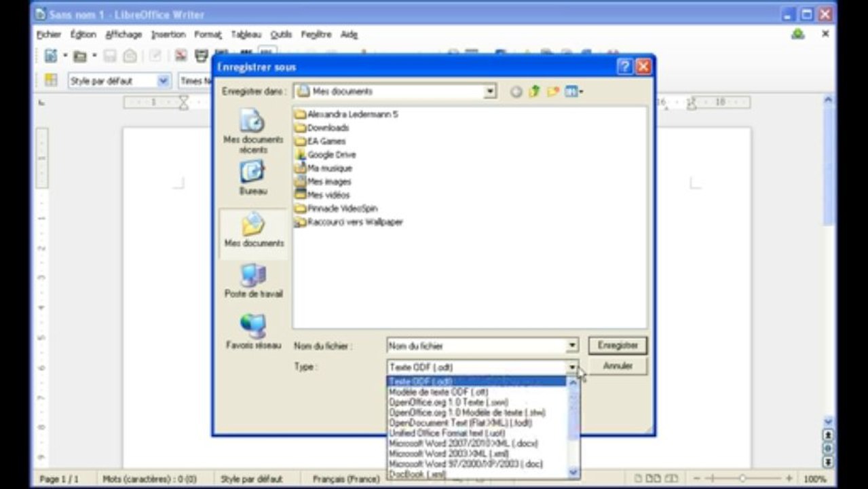This screenshot has height=489, width=868.
Task: Select Microsoft Word 2007/2010 XML (.docx) type
Action: click(x=477, y=443)
